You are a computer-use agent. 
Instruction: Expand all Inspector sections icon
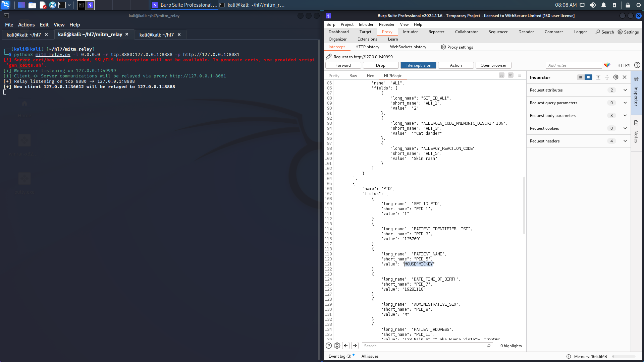click(x=598, y=77)
